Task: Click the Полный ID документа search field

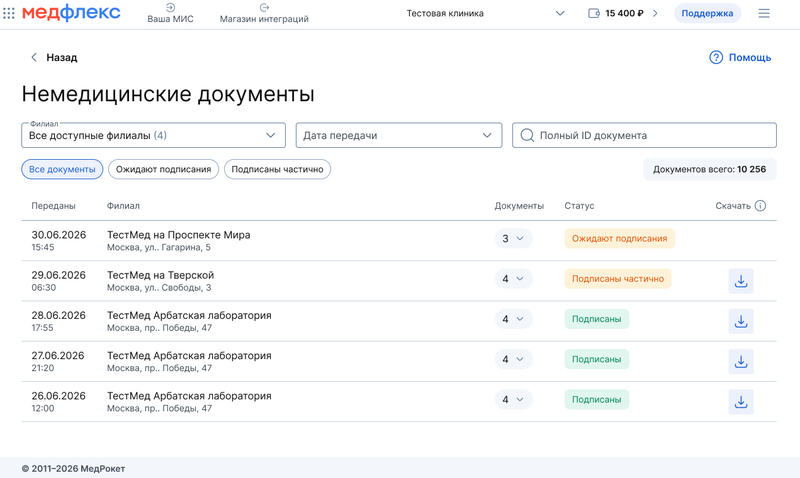Action: tap(644, 135)
